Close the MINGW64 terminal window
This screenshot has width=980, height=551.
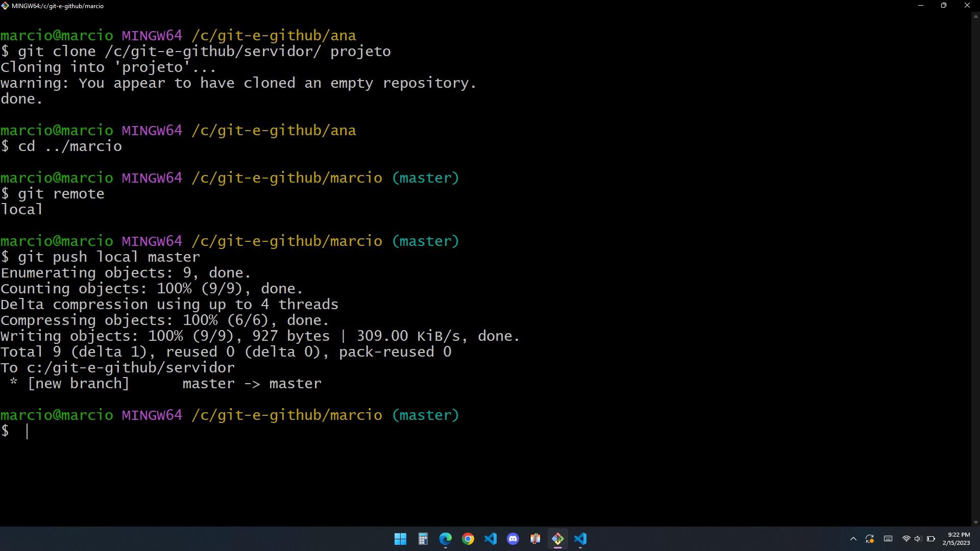pos(967,6)
